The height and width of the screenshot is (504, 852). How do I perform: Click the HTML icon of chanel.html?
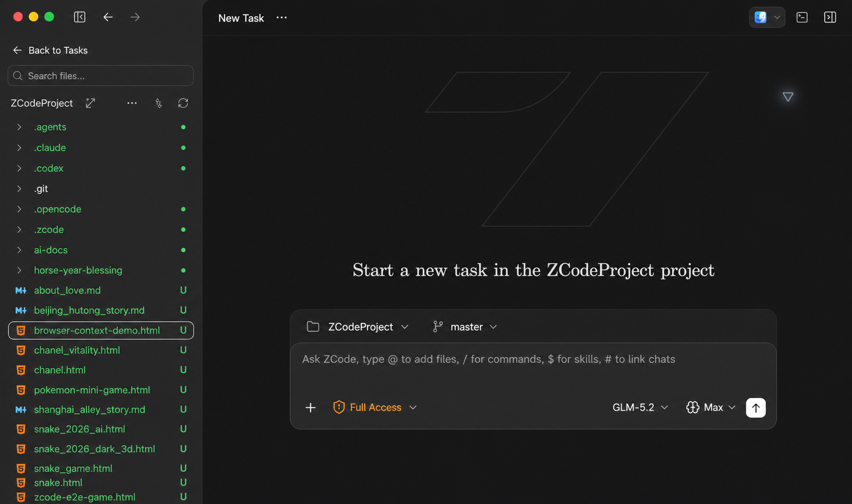pyautogui.click(x=21, y=370)
